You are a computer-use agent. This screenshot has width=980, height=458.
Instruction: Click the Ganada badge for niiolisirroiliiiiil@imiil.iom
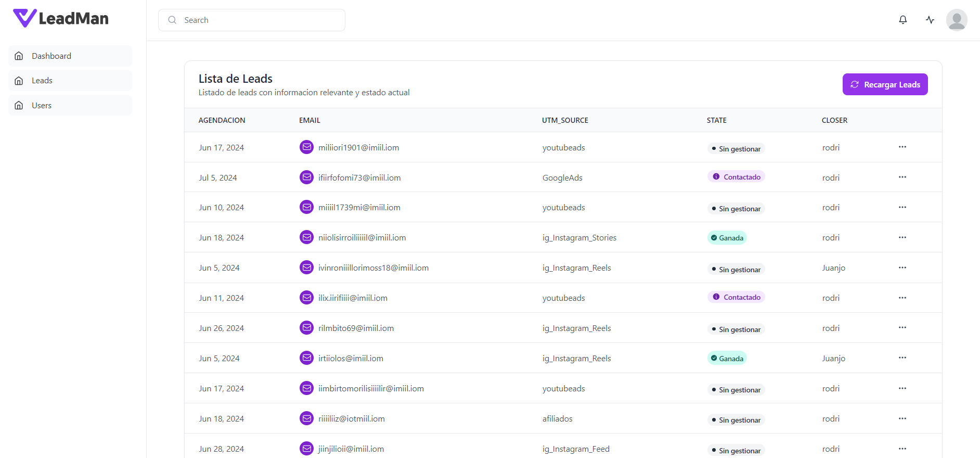(x=727, y=238)
